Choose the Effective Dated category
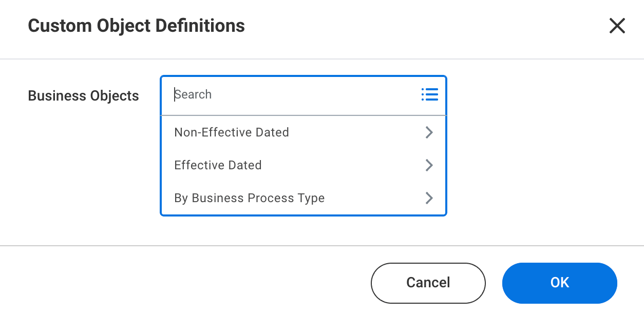 (218, 165)
